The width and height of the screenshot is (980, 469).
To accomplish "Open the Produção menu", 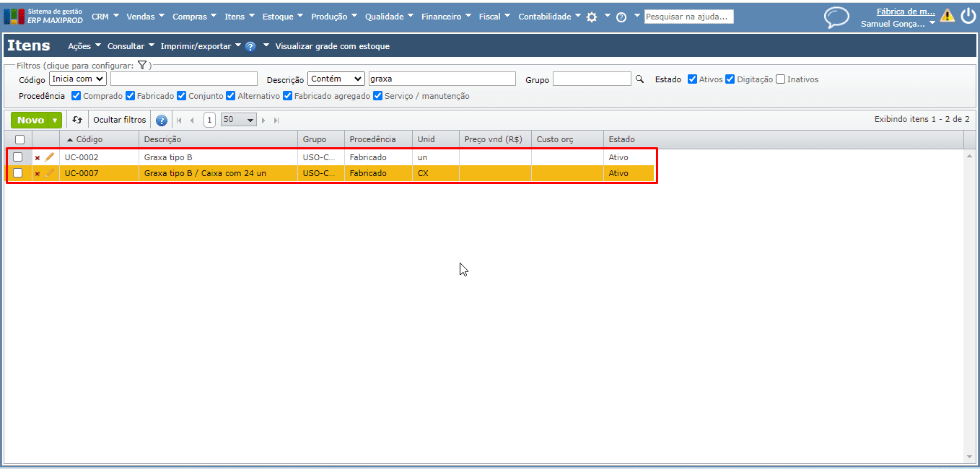I will click(334, 17).
